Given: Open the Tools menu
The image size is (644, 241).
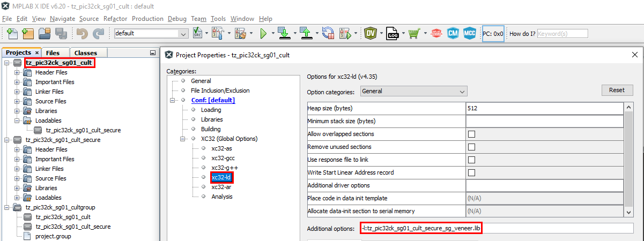Looking at the screenshot, I should [218, 18].
